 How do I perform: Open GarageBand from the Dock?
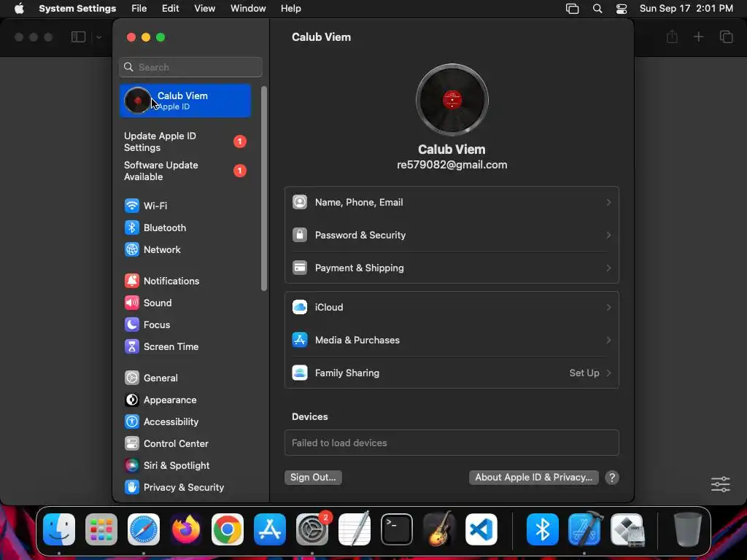click(438, 529)
